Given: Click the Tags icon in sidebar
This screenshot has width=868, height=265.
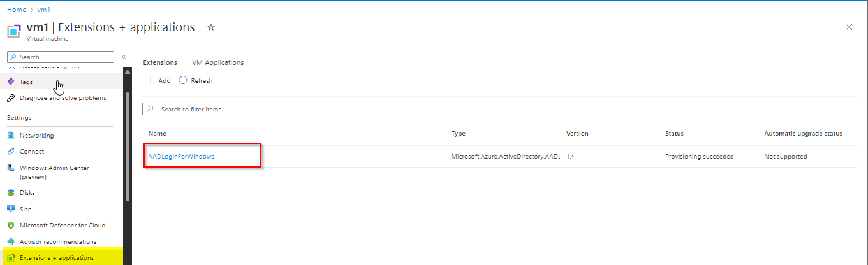Looking at the screenshot, I should point(11,82).
